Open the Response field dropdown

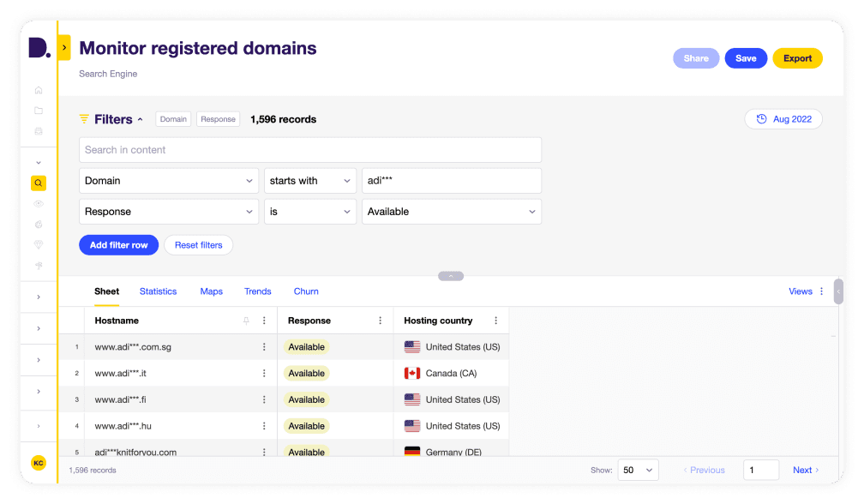[169, 212]
